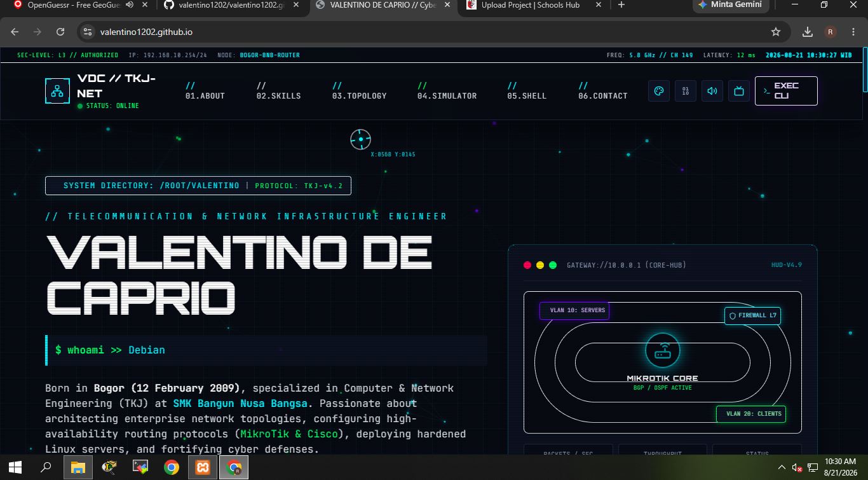Open the Windows Start menu

point(15,467)
